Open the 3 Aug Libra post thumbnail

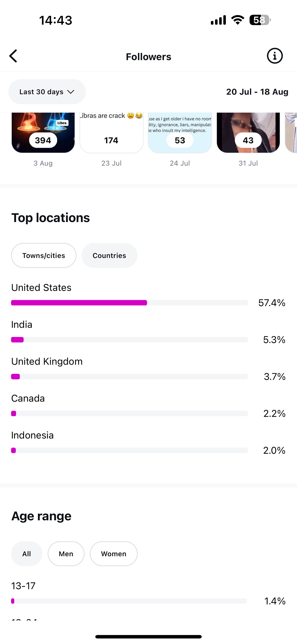click(43, 132)
